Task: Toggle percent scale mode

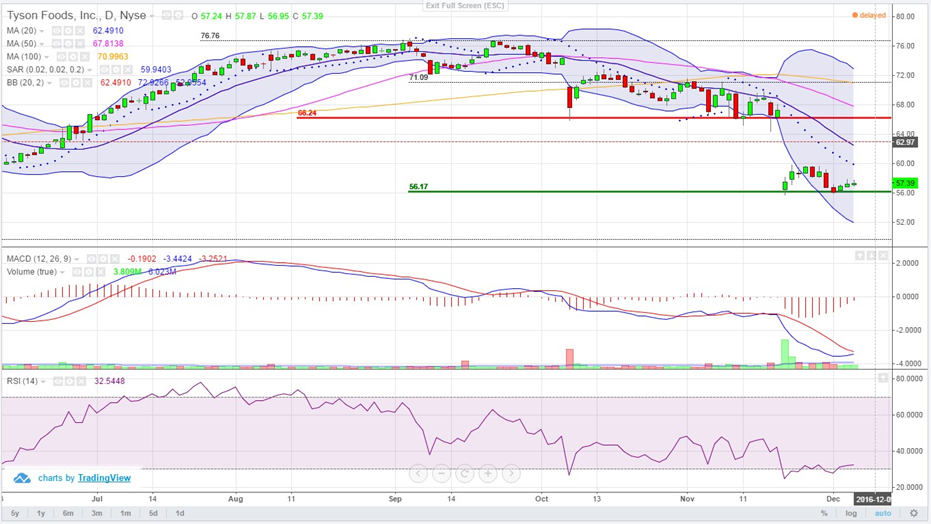Action: [824, 513]
